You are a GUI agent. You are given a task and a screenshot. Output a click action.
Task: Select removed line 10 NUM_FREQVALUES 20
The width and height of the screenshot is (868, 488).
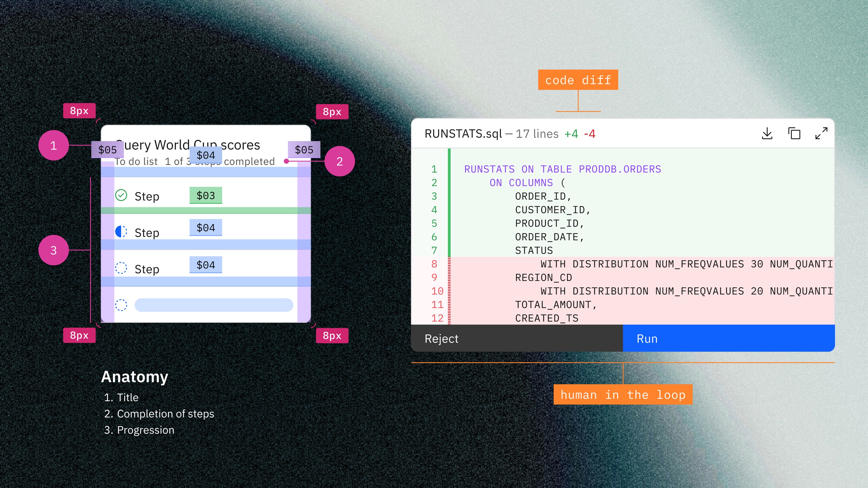click(x=686, y=291)
